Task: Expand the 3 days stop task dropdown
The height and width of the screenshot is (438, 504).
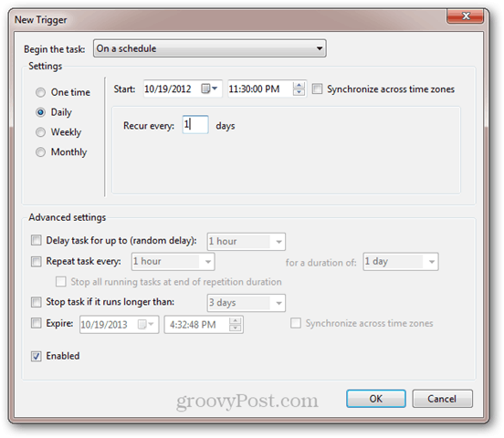Action: (x=247, y=303)
